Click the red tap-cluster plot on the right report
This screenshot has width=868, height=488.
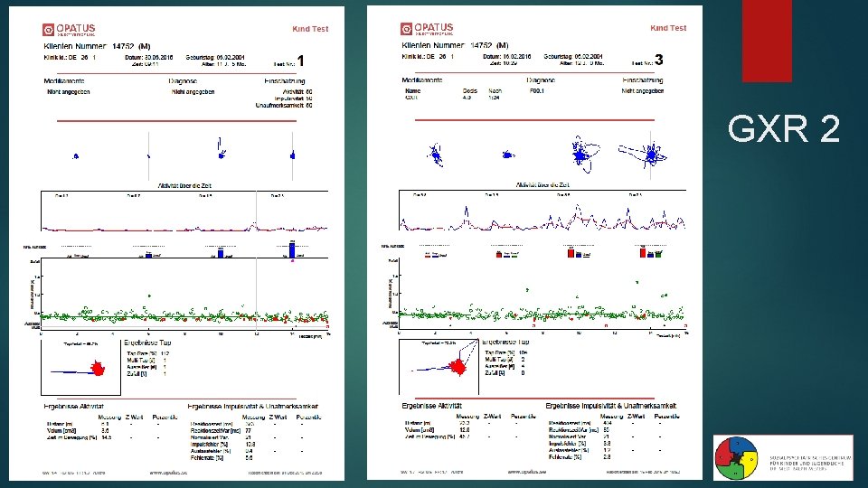pos(439,366)
